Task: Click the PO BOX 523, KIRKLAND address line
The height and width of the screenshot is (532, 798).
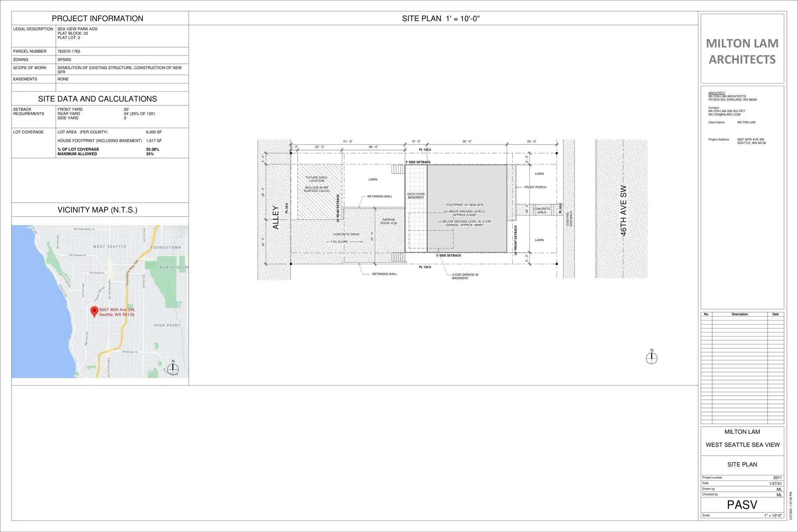Action: click(733, 100)
